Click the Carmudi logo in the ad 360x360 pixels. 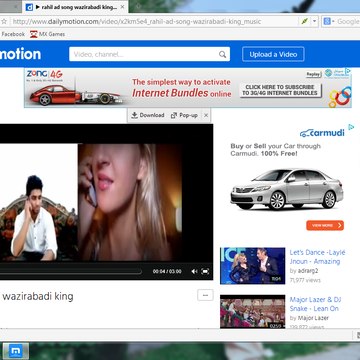pyautogui.click(x=322, y=133)
